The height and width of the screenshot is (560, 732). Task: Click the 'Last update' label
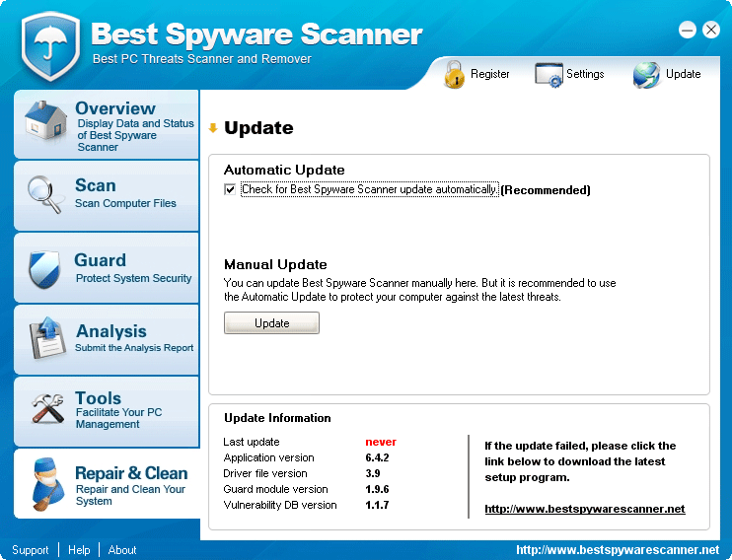tap(252, 442)
